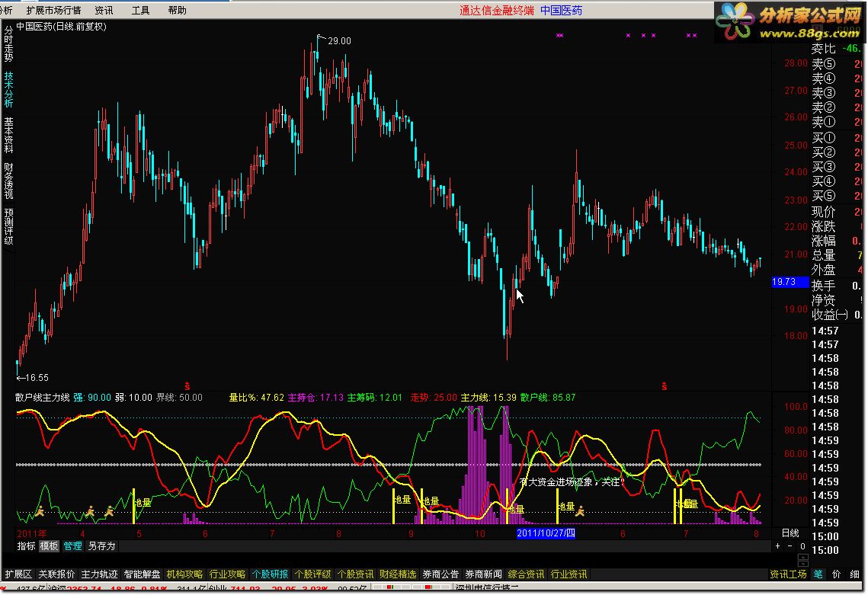
Task: Click the red $ marker below the mid-2012 candles
Action: [665, 385]
